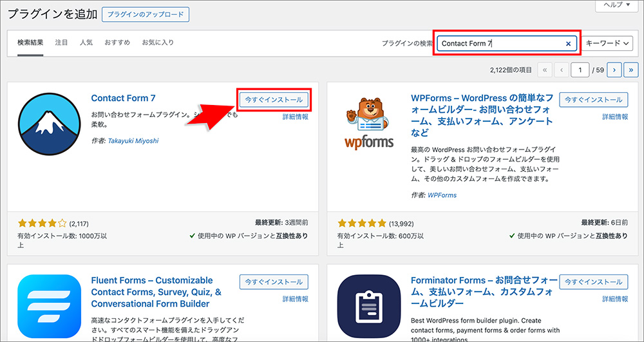The image size is (644, 342).
Task: Open the Fluent Forms plugin title link
Action: pos(156,292)
